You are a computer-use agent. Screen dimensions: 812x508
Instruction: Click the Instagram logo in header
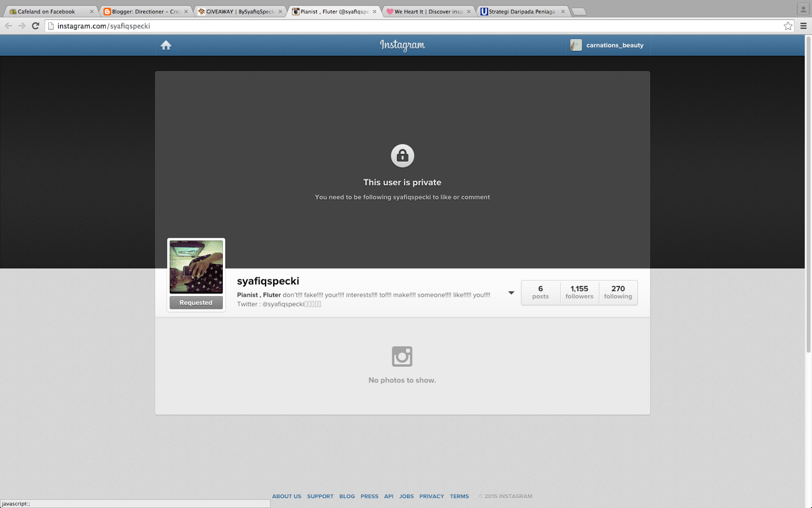[402, 45]
